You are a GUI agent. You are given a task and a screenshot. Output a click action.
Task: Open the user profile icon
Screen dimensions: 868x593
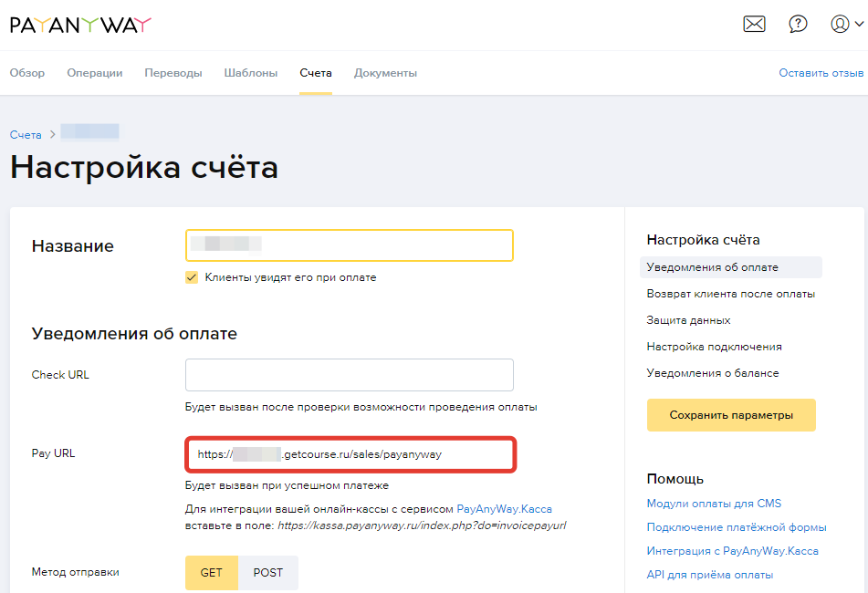tap(840, 24)
